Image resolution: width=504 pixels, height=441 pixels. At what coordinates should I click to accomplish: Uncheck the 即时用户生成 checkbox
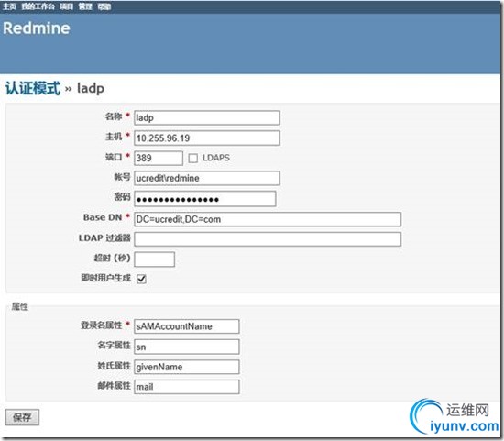point(141,279)
